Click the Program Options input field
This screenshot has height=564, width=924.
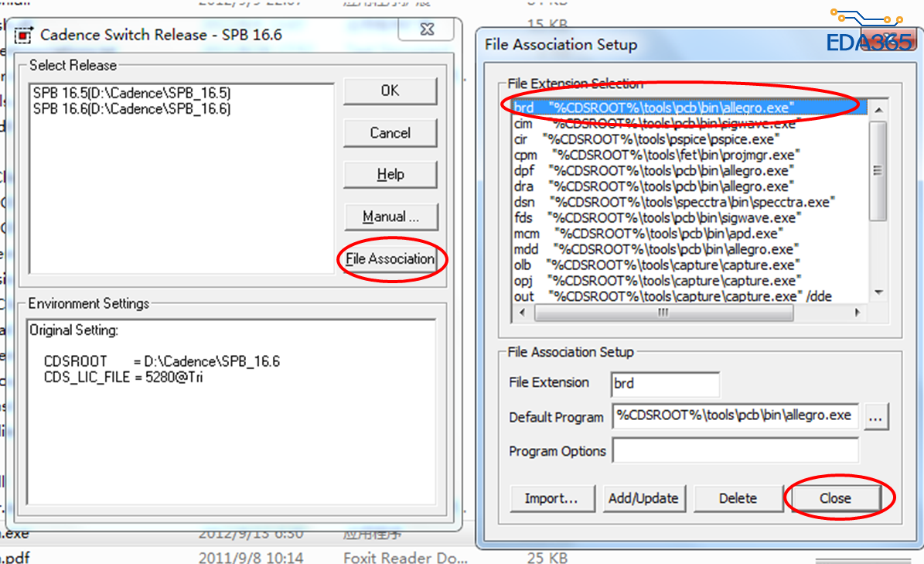[x=735, y=451]
